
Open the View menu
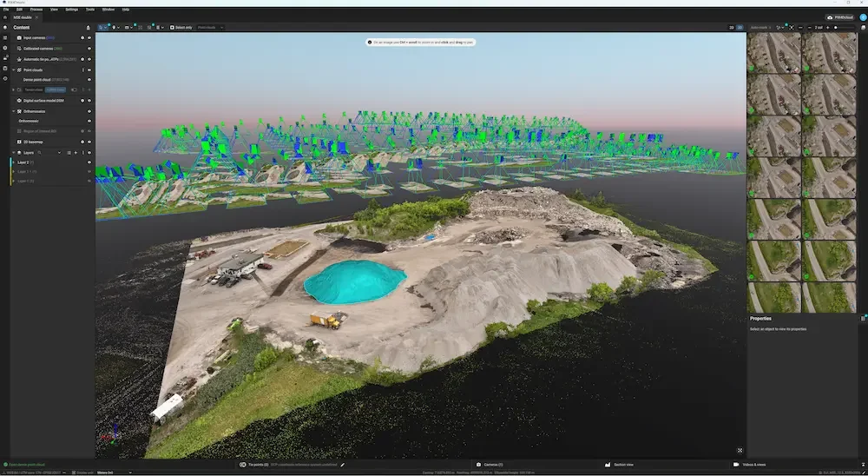[54, 10]
